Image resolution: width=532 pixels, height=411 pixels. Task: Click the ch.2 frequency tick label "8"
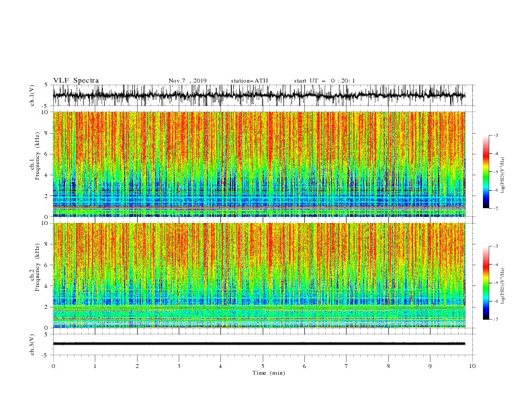46,244
